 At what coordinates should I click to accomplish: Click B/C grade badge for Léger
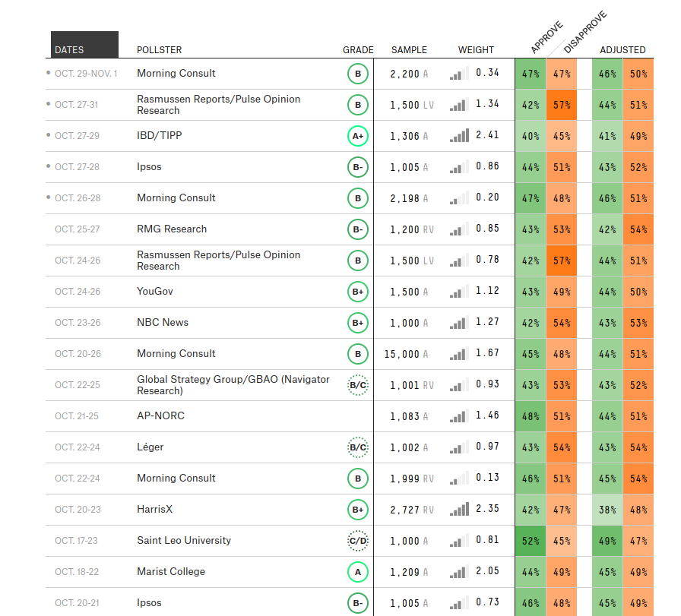pos(358,447)
